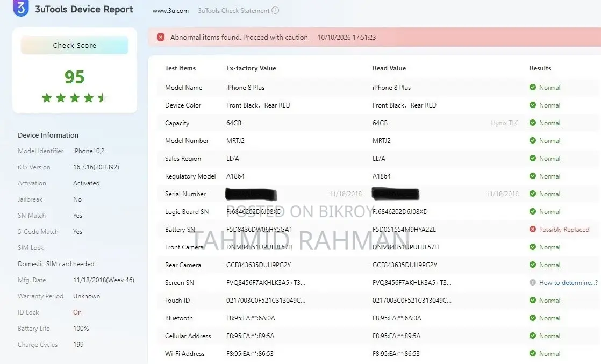Click the green check icon in Model Number row
Image resolution: width=601 pixels, height=364 pixels.
tap(532, 140)
